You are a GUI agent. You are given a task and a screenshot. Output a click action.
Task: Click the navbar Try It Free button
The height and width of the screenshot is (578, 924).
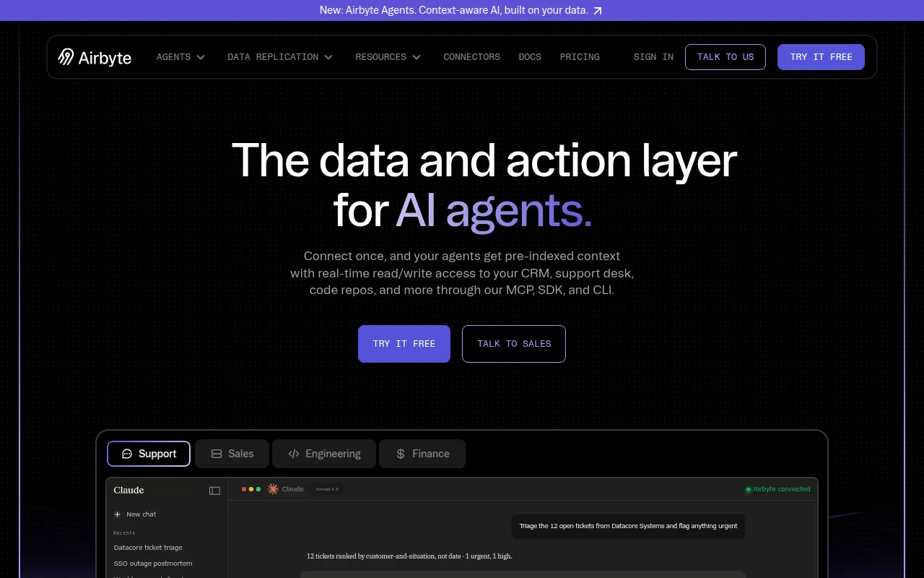pos(821,57)
